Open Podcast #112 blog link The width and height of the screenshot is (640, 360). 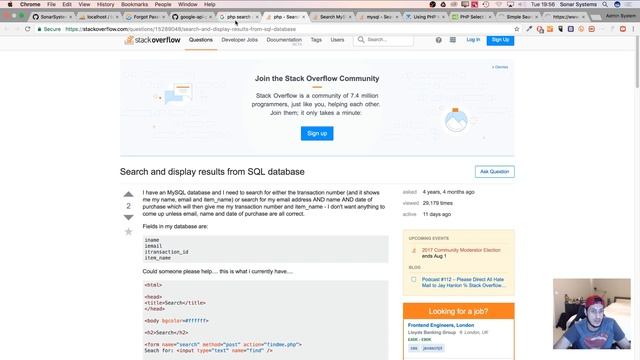pos(463,282)
